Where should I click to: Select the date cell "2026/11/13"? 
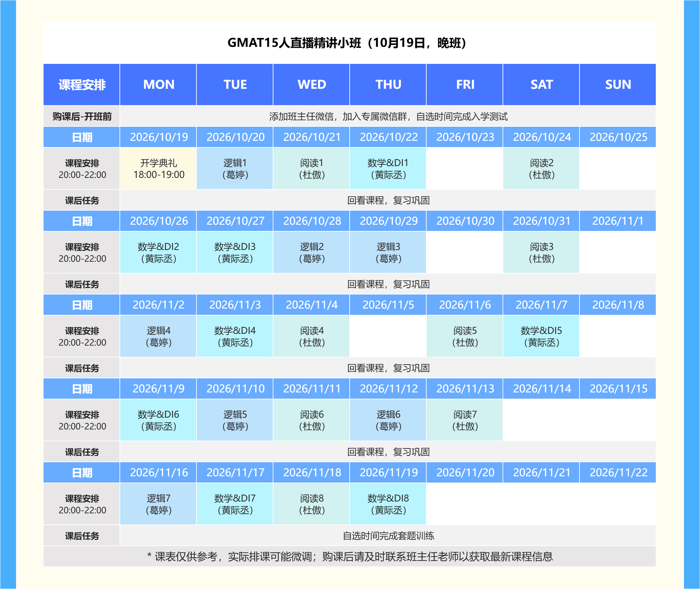[465, 388]
